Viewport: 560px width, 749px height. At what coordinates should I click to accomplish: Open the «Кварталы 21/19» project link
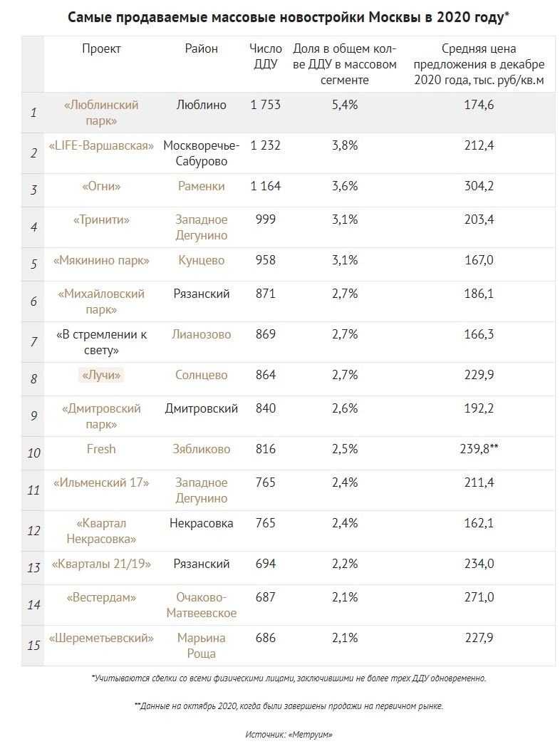[x=101, y=564]
